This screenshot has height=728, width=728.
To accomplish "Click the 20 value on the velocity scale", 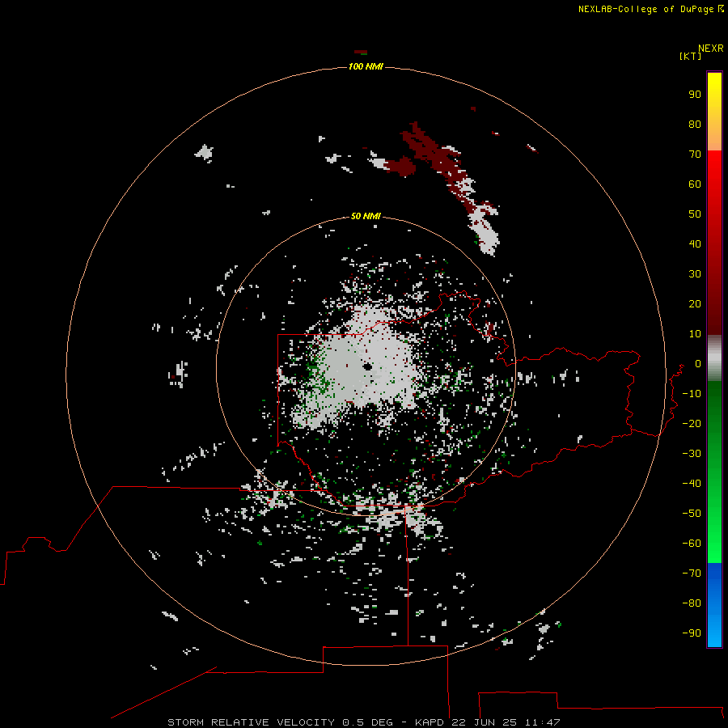I will point(695,304).
